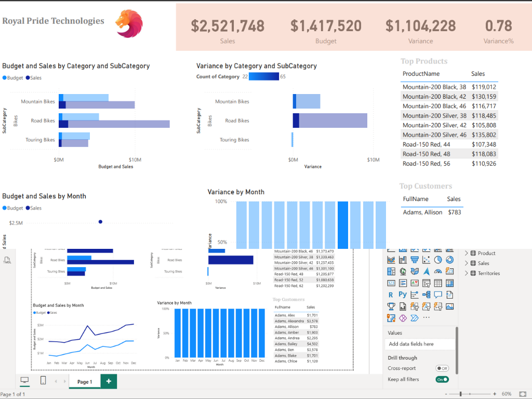Click the fit to page icon
532x399 pixels.
point(523,394)
